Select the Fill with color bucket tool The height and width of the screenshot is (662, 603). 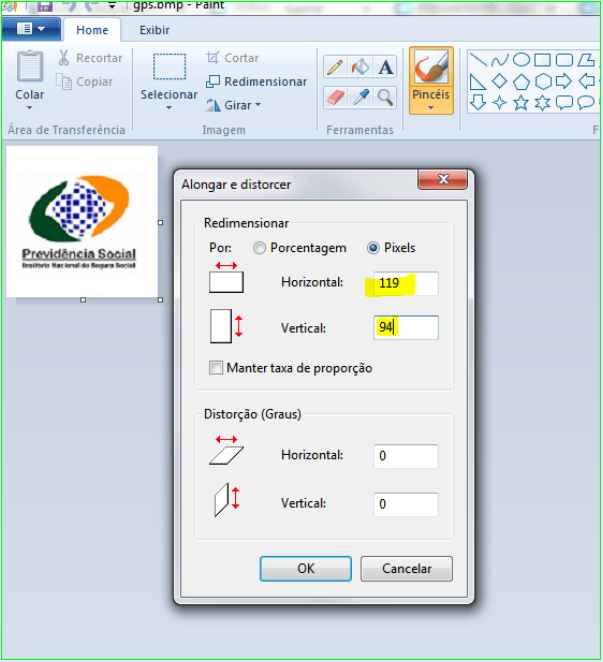point(360,67)
